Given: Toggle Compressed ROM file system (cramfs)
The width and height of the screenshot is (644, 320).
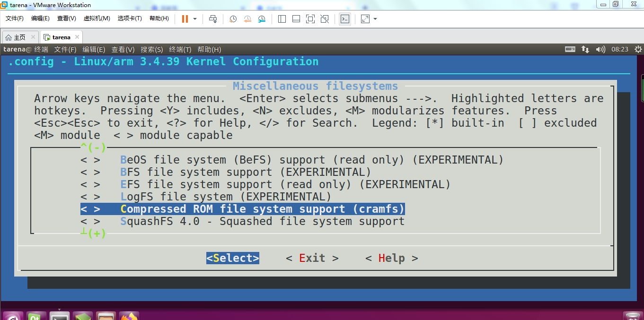Looking at the screenshot, I should click(243, 209).
